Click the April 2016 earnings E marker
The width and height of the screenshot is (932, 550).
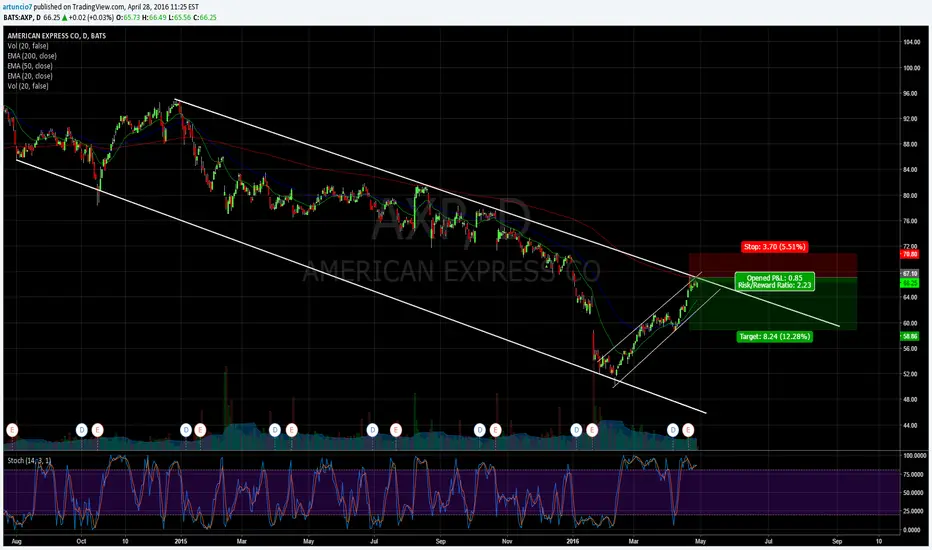(x=688, y=429)
